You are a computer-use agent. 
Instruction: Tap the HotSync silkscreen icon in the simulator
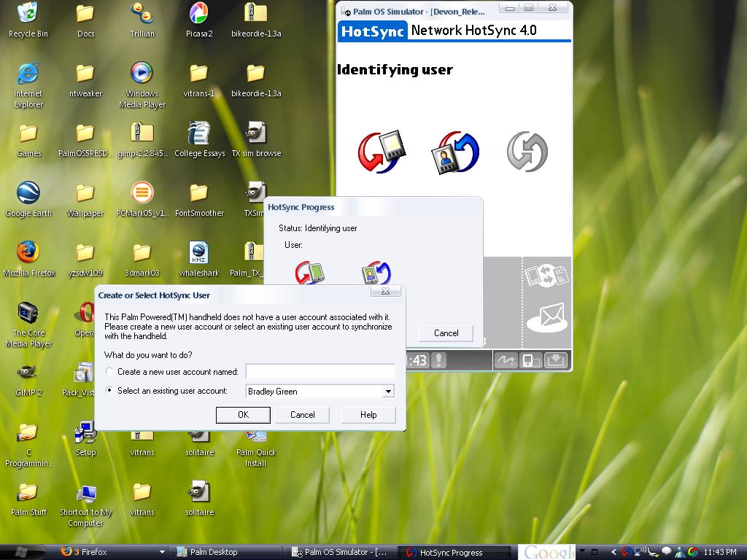546,276
